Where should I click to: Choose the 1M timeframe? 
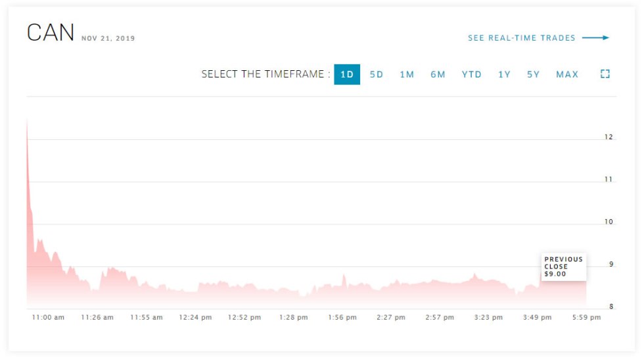tap(407, 75)
